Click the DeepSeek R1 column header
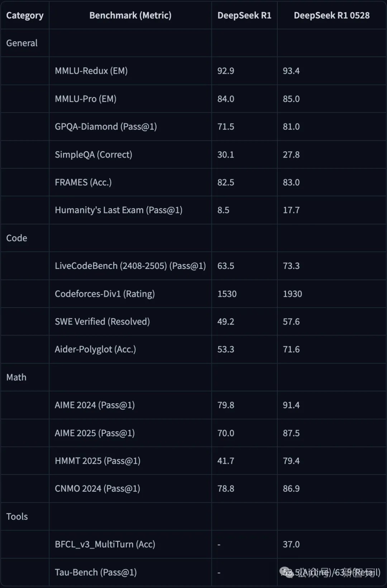The height and width of the screenshot is (588, 387). point(244,15)
